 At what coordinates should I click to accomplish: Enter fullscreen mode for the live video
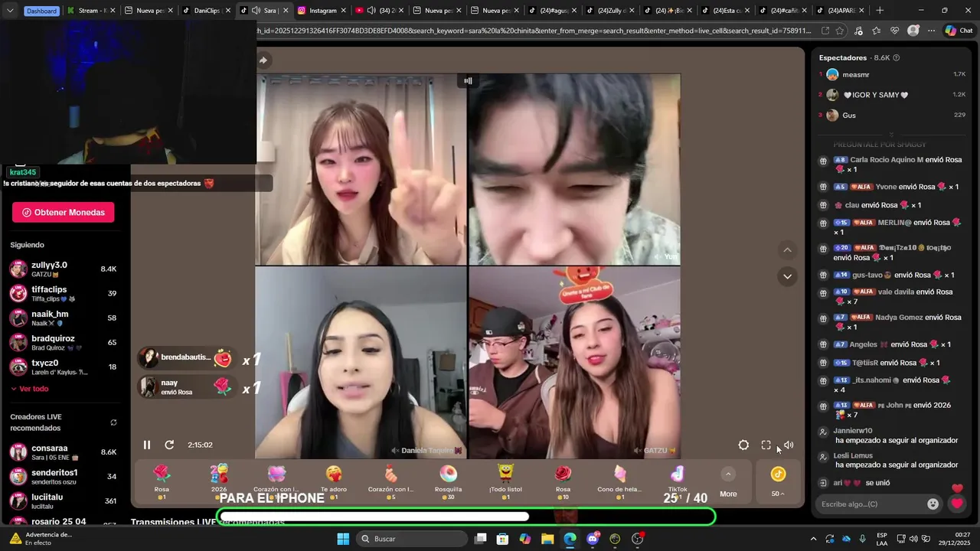tap(766, 445)
